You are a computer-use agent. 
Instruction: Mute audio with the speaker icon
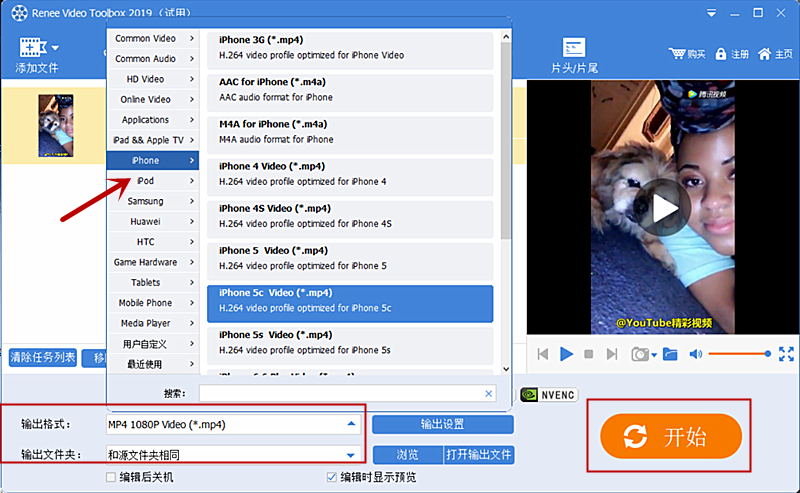(x=695, y=354)
